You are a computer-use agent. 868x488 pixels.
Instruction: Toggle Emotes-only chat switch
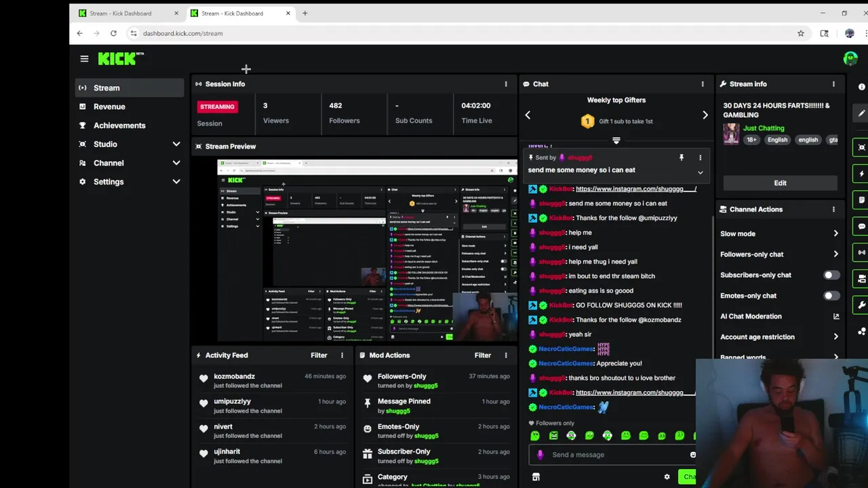[831, 296]
